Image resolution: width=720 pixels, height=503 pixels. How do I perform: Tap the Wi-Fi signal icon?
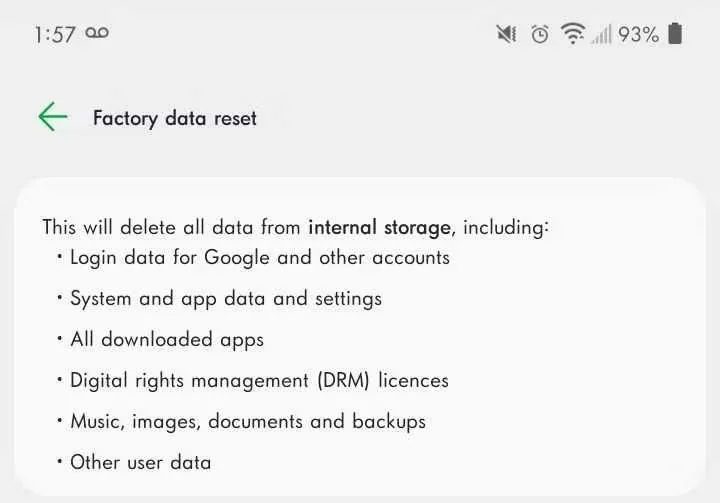[x=573, y=34]
